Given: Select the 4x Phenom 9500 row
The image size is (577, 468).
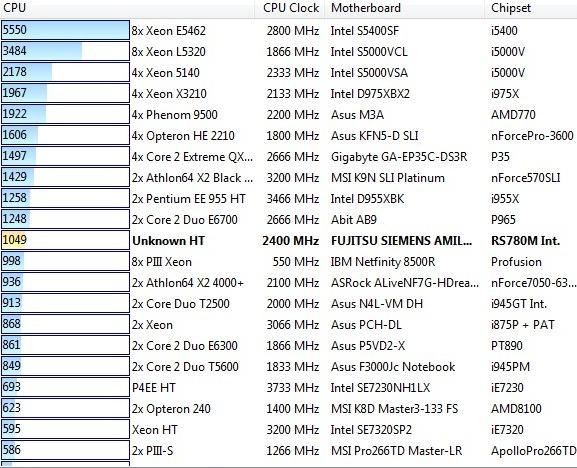Looking at the screenshot, I should tap(288, 114).
